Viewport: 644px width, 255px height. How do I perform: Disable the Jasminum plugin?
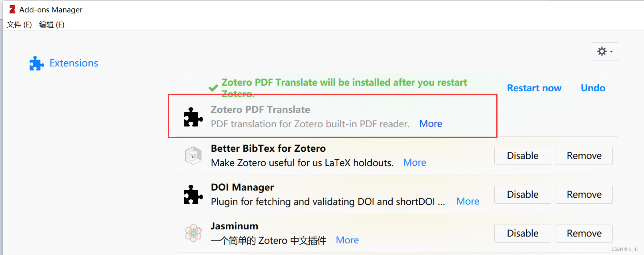tap(522, 233)
